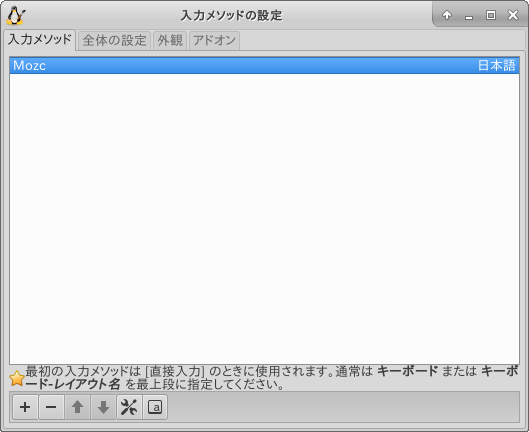Close the 入力メソッドの設定 window
Viewport: 529px width, 432px height.
click(513, 15)
